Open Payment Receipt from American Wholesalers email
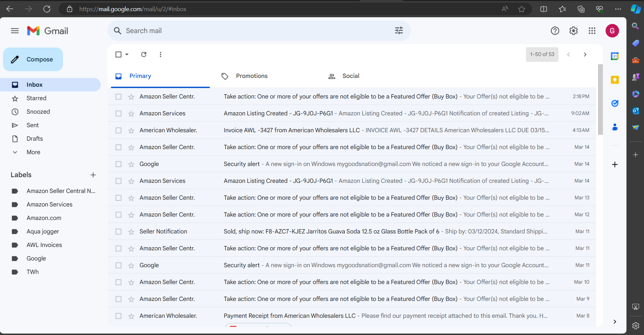644x335 pixels. [352, 316]
